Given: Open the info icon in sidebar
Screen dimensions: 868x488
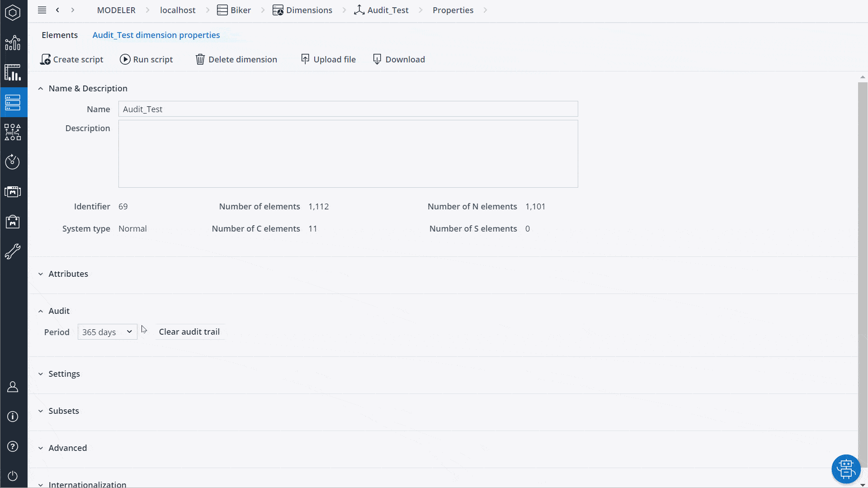Looking at the screenshot, I should coord(13,417).
